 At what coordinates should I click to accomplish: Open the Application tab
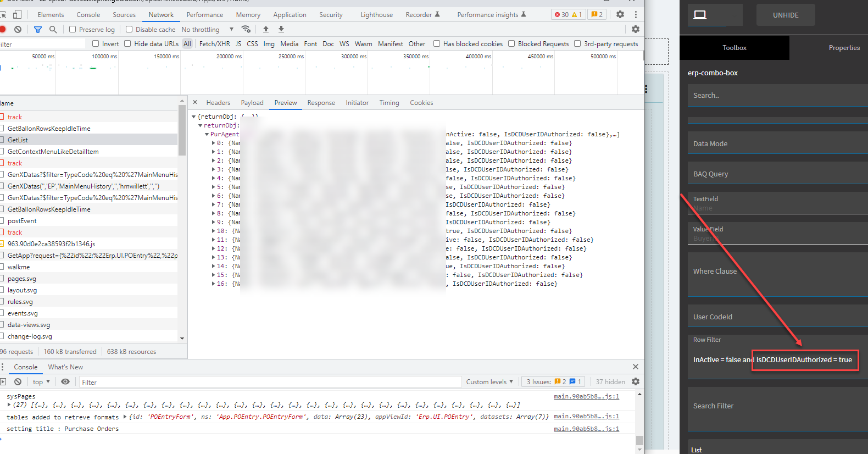coord(290,15)
